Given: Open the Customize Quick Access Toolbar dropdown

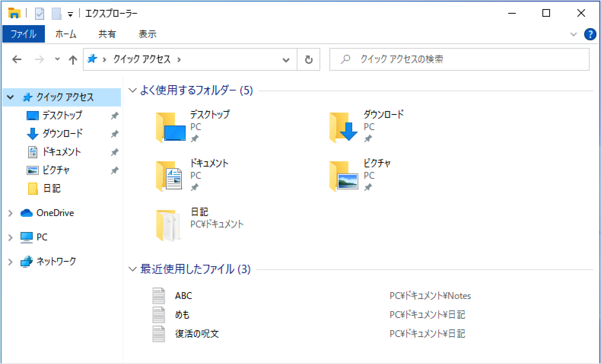Looking at the screenshot, I should pyautogui.click(x=70, y=14).
